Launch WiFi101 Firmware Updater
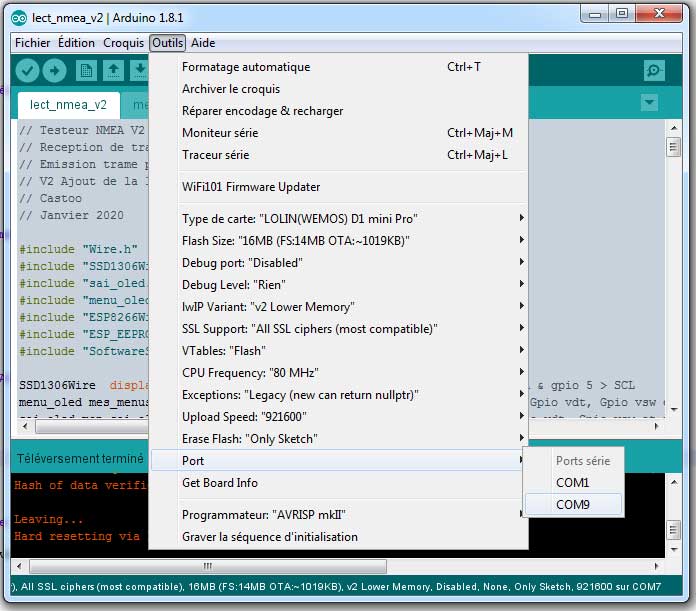This screenshot has height=611, width=696. 338,187
